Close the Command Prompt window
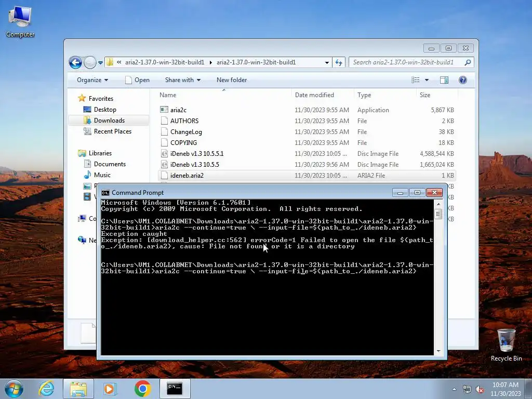 434,193
